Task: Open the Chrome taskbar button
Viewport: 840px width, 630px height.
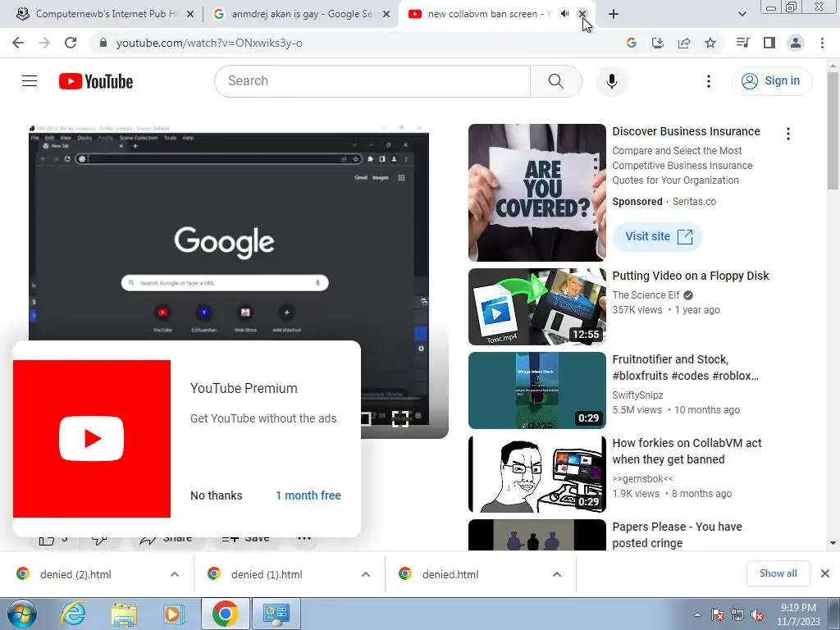Action: [x=225, y=614]
